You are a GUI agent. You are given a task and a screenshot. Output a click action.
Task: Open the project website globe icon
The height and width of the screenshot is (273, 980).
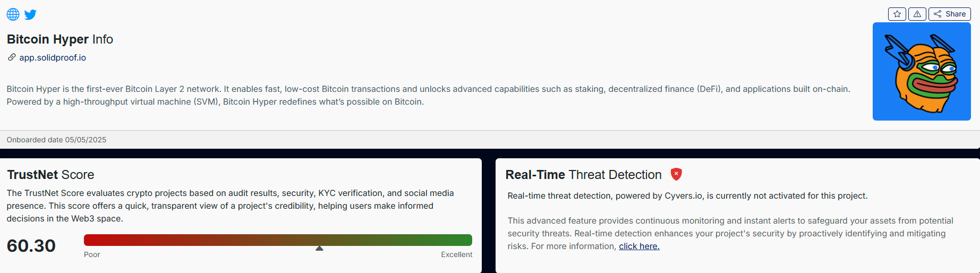(13, 14)
